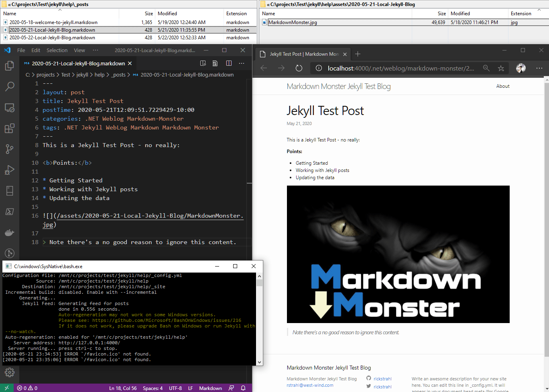Click the bash window scroll down arrow
Image resolution: width=549 pixels, height=392 pixels.
point(259,362)
